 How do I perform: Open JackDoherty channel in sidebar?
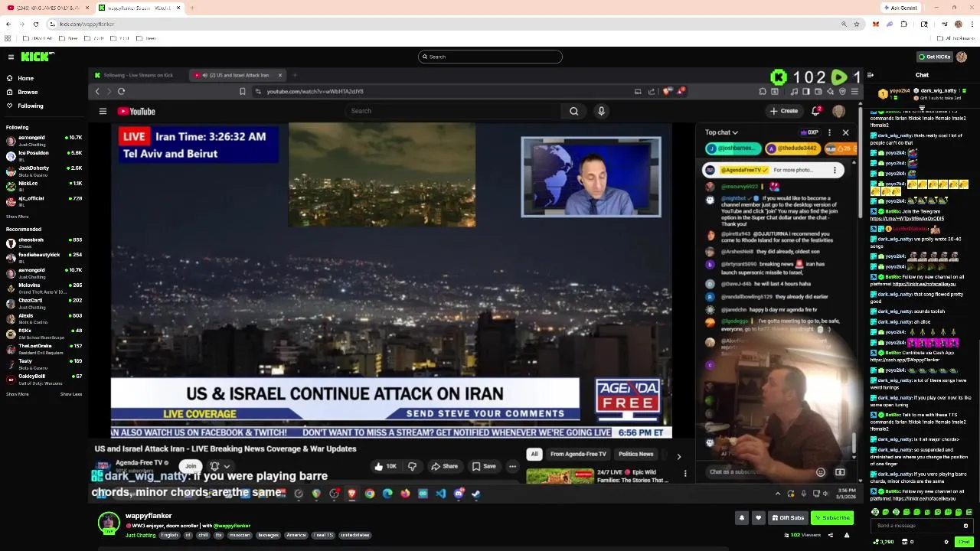pyautogui.click(x=44, y=171)
